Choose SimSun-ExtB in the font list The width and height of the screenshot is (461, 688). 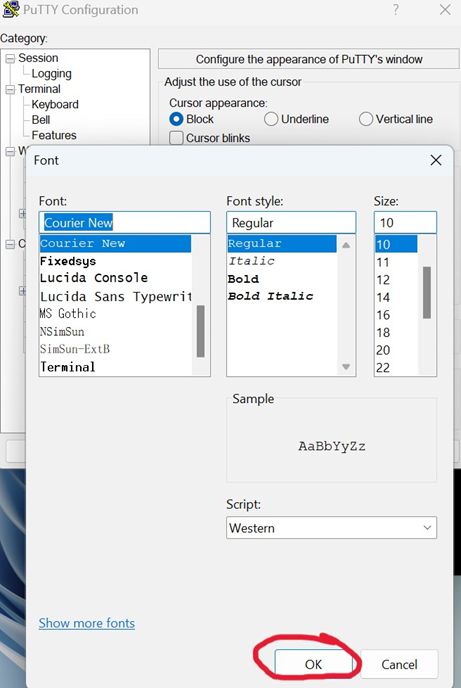click(115, 349)
